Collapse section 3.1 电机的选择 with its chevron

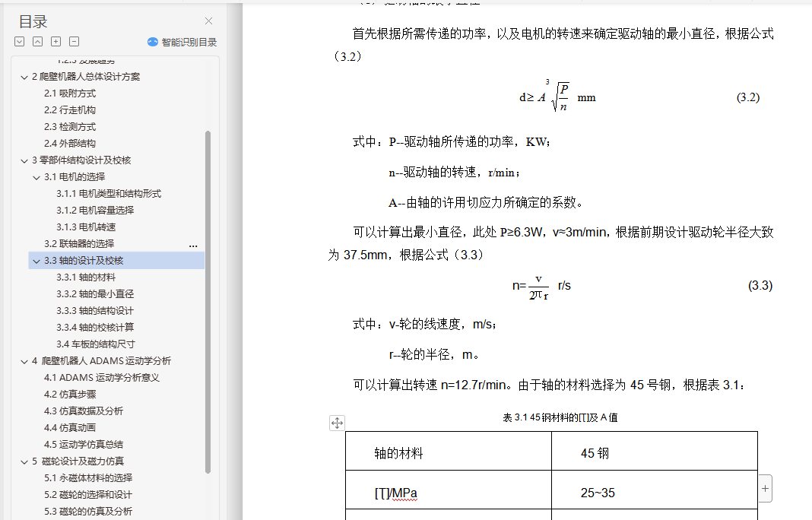point(36,178)
